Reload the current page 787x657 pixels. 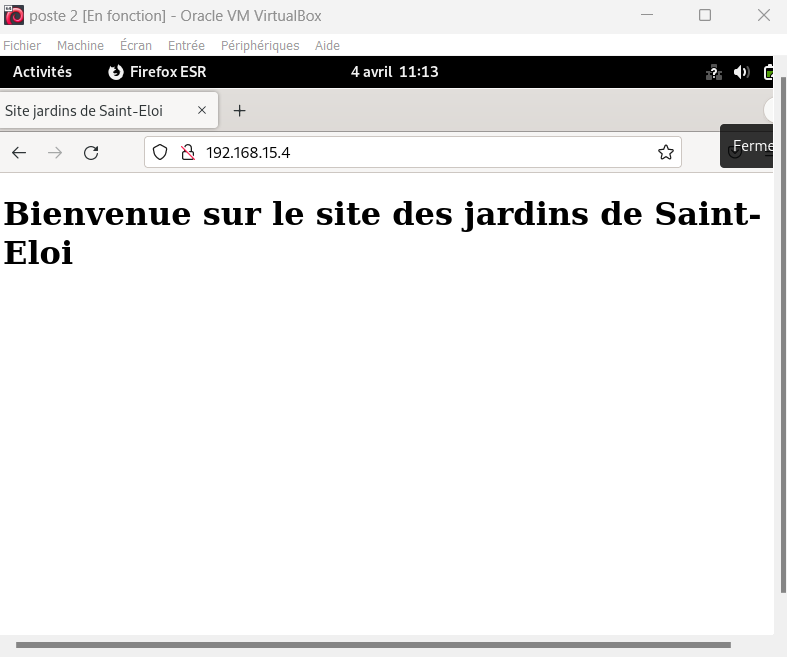point(91,152)
